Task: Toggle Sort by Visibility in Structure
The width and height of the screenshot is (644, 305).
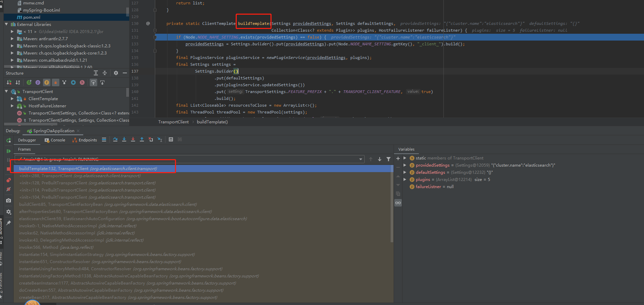Action: pos(9,82)
